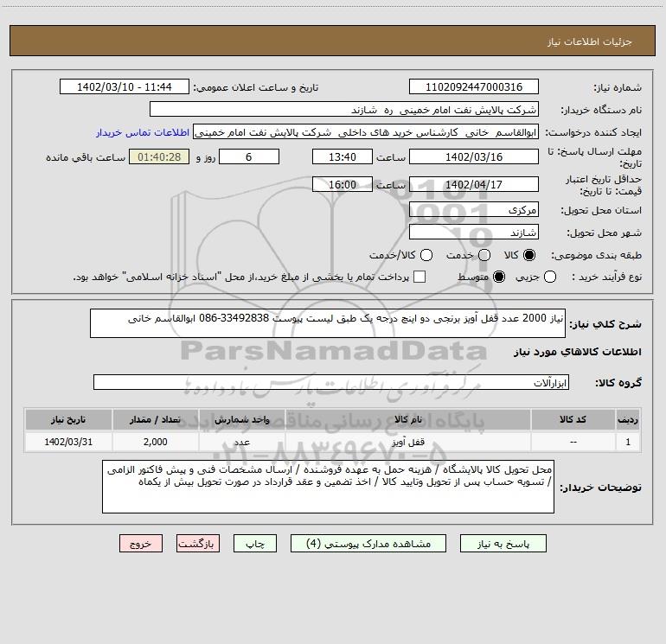666x644 pixels.
Task: Select the کالا radio button
Action: click(x=529, y=255)
